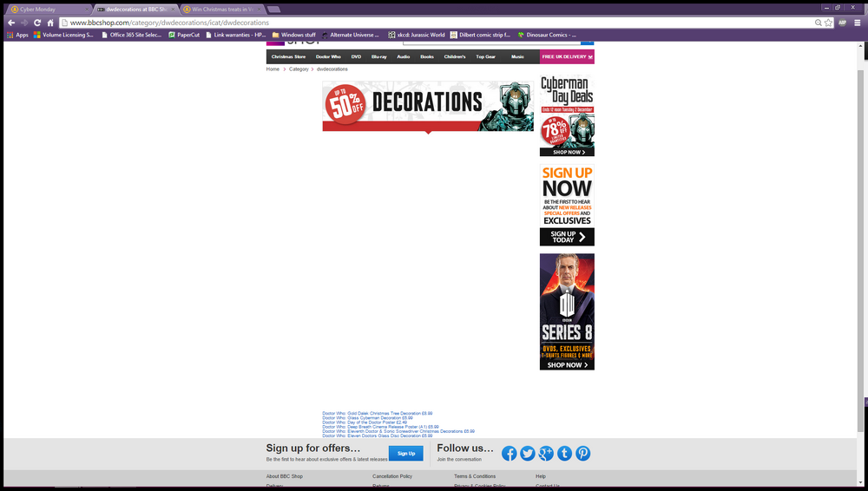This screenshot has width=868, height=491.
Task: Click the Home breadcrumb link
Action: [x=273, y=69]
